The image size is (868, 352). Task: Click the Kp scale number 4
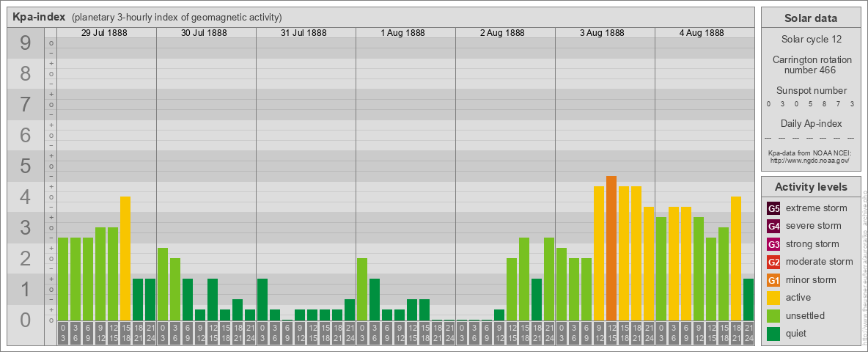coord(26,197)
